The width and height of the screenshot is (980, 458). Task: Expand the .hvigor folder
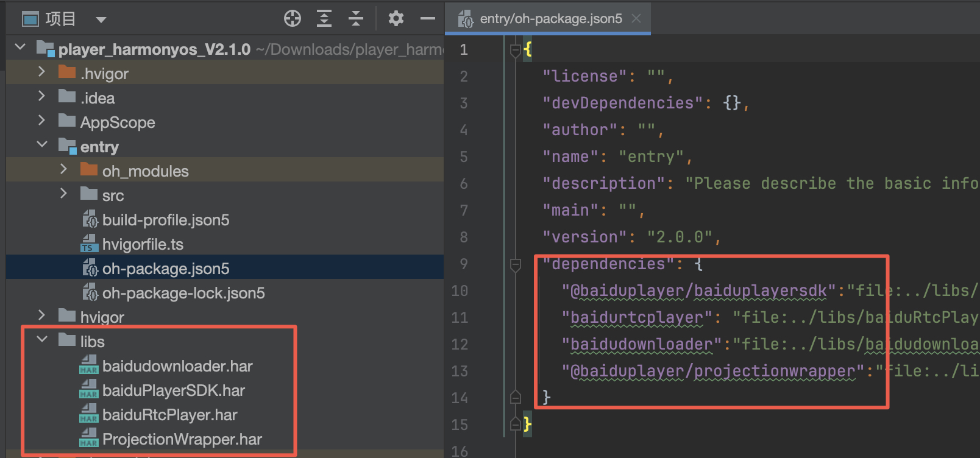click(x=41, y=71)
